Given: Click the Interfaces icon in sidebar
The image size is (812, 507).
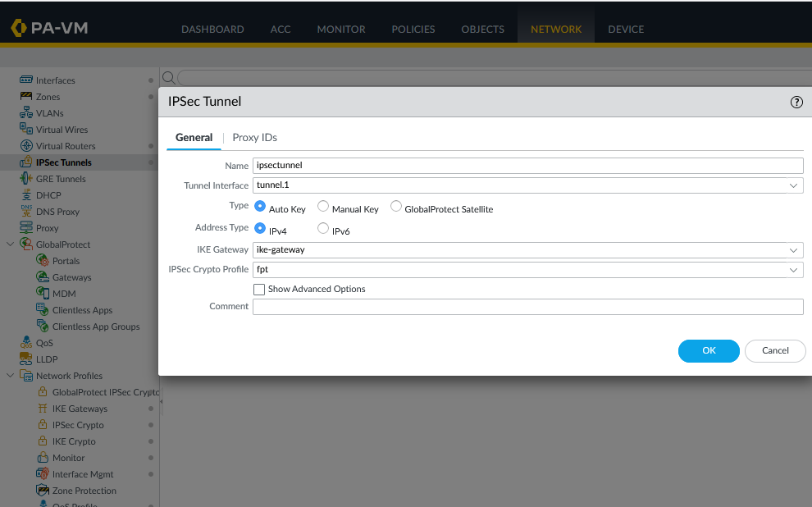Looking at the screenshot, I should (x=26, y=80).
